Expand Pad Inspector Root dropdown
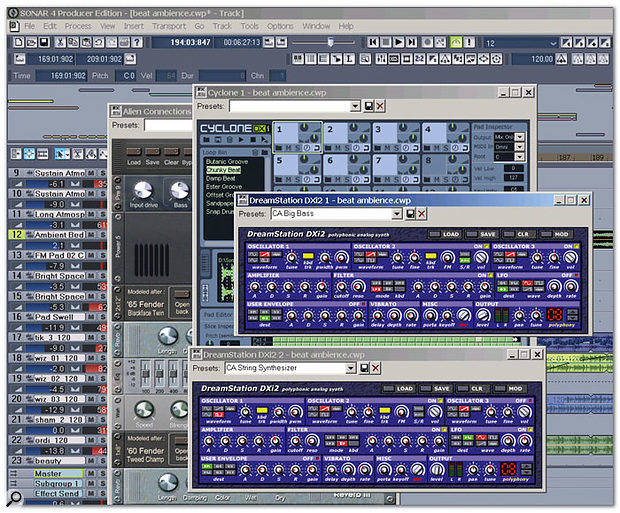The height and width of the screenshot is (513, 620). pyautogui.click(x=520, y=157)
